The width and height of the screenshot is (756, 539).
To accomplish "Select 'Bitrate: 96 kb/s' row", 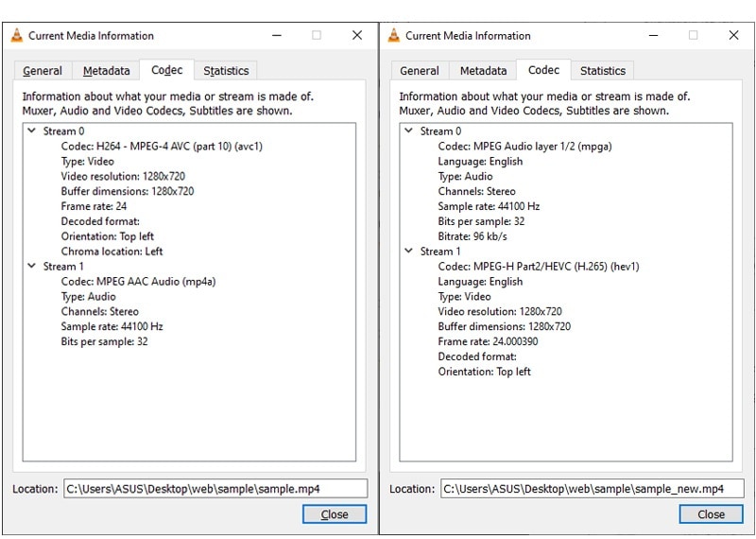I will tap(472, 236).
